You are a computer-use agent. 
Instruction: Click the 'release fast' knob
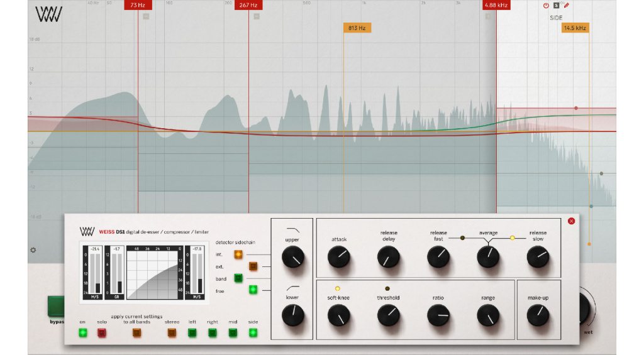click(438, 257)
